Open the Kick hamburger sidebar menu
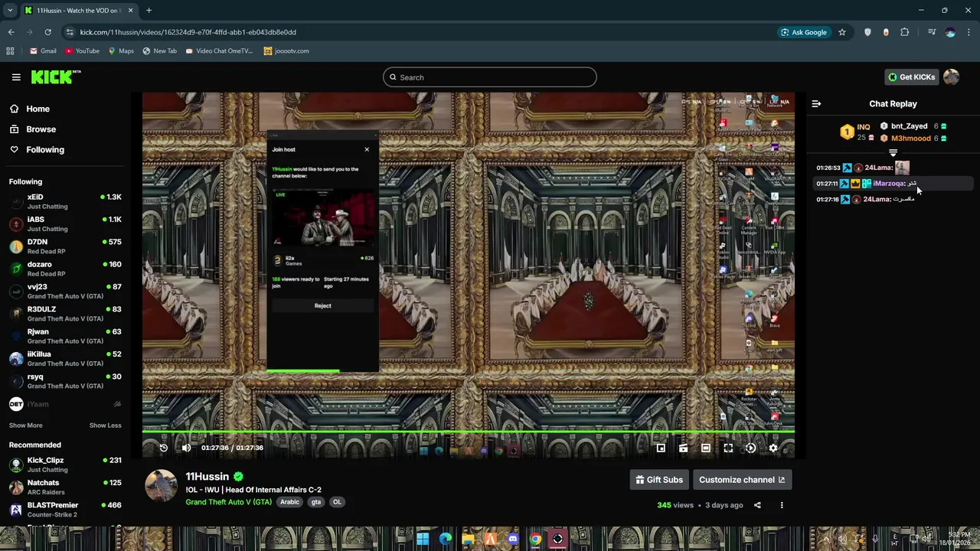 point(16,77)
